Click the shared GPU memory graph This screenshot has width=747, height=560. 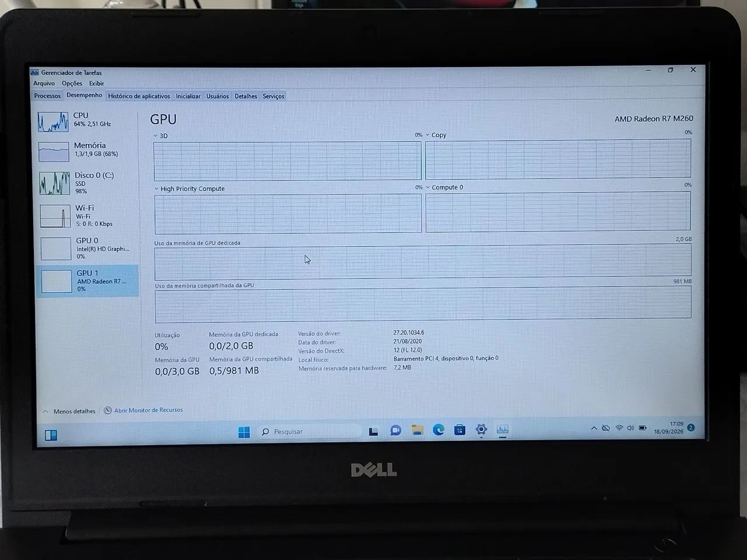point(423,304)
